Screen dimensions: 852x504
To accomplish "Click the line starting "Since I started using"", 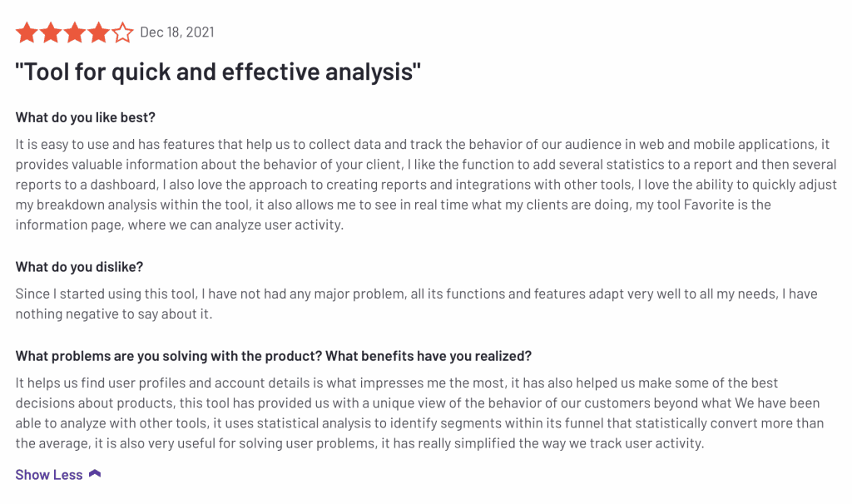I will 416,294.
